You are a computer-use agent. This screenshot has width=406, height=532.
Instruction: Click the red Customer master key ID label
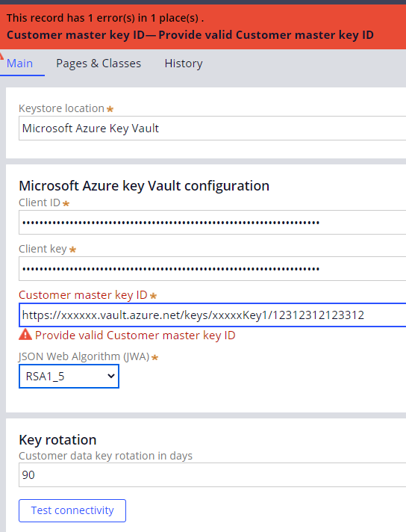[x=83, y=295]
